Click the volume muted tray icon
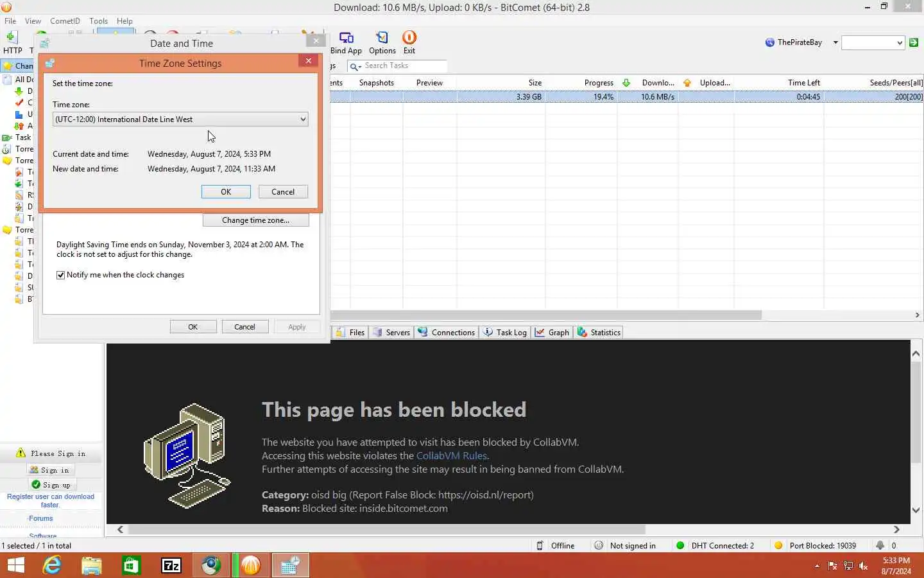Screen dimensions: 924x578 coord(864,566)
